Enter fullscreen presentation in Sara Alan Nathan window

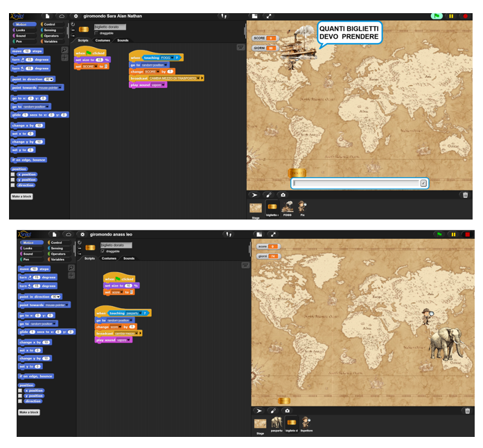coord(269,16)
